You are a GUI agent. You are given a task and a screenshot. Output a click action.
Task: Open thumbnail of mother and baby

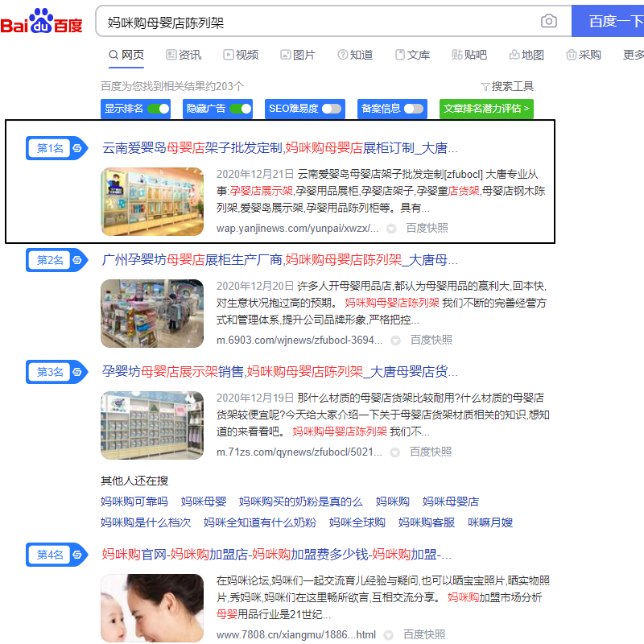[x=152, y=609]
